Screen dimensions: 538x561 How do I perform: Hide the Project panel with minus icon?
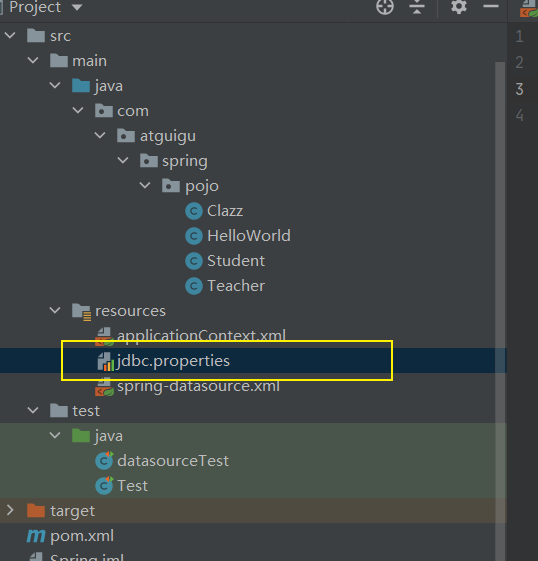tap(491, 6)
